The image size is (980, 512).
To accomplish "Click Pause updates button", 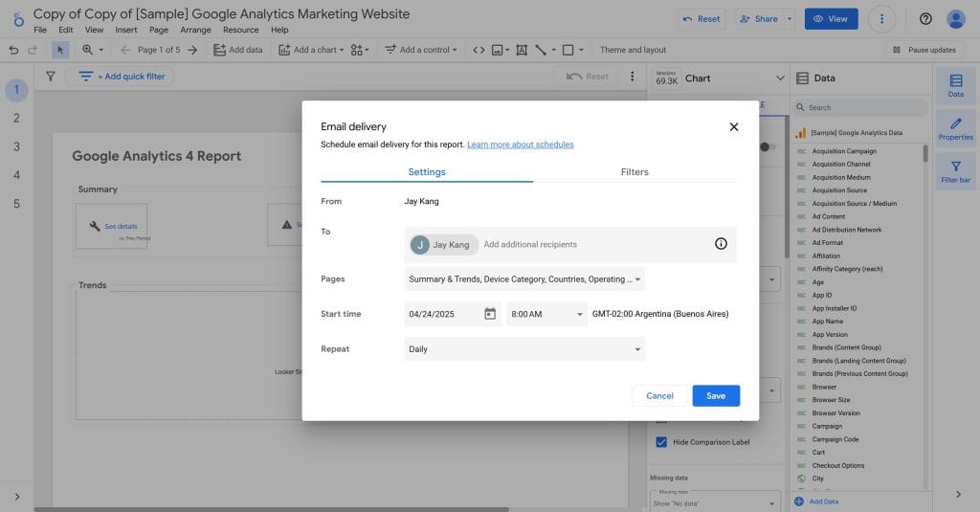I will tap(924, 50).
